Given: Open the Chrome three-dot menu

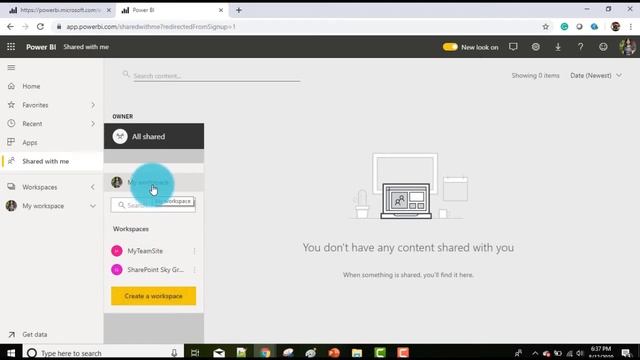Looking at the screenshot, I should 631,27.
